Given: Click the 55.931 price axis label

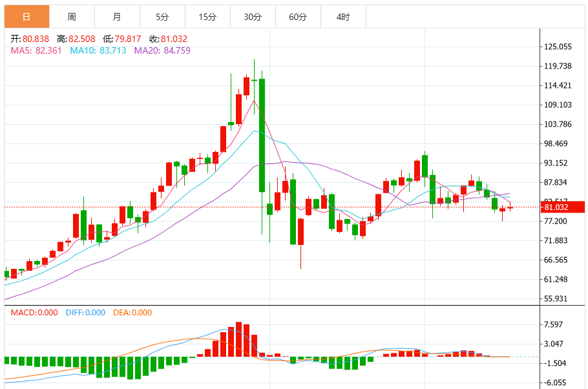Looking at the screenshot, I should tap(556, 299).
